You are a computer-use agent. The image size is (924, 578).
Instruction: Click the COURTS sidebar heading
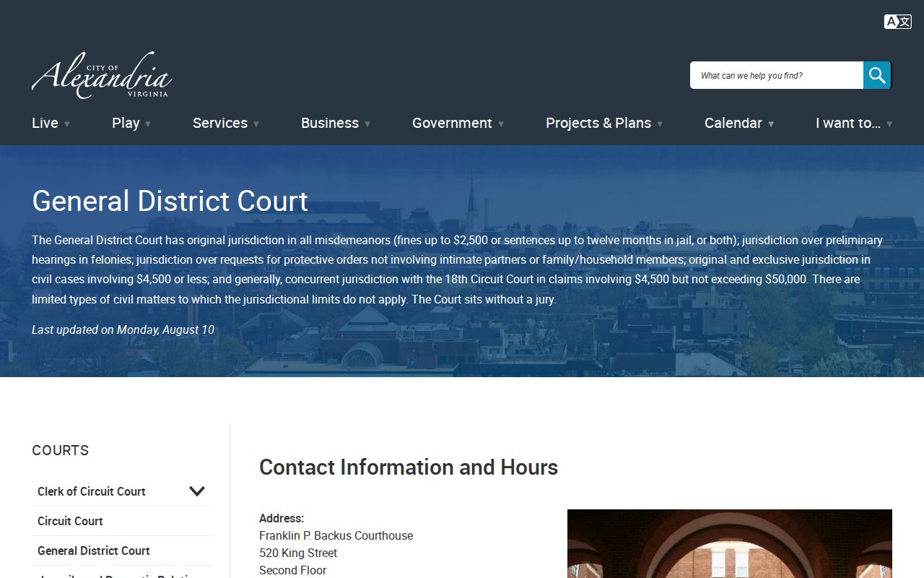tap(61, 450)
